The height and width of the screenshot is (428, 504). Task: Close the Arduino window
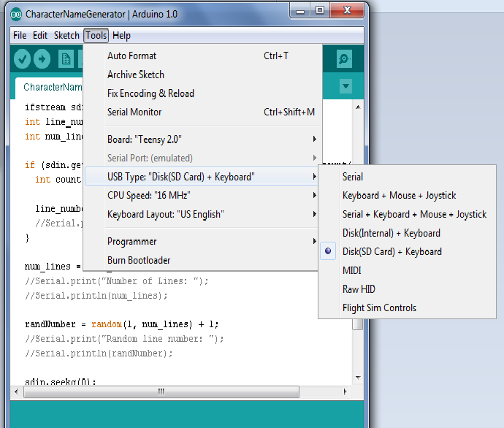(347, 11)
